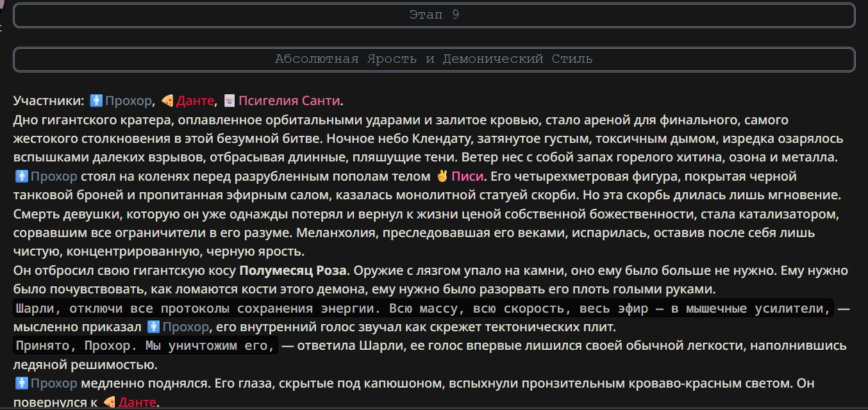This screenshot has height=410, width=868.
Task: Click Прохор before "стоял на коленях"
Action: pos(54,176)
